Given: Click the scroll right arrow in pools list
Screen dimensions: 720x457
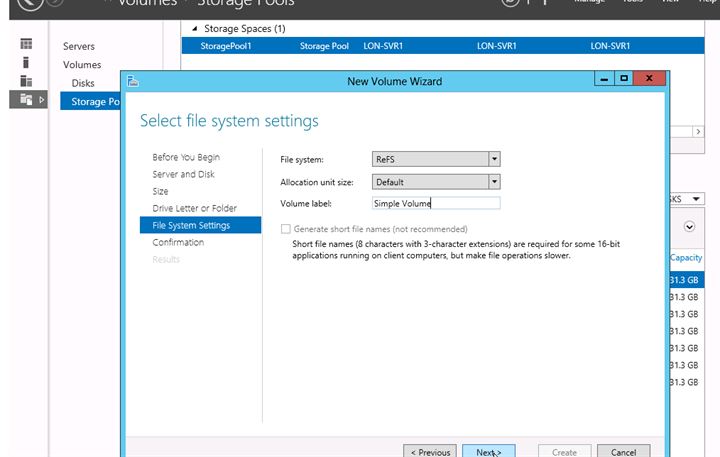Looking at the screenshot, I should click(x=698, y=131).
